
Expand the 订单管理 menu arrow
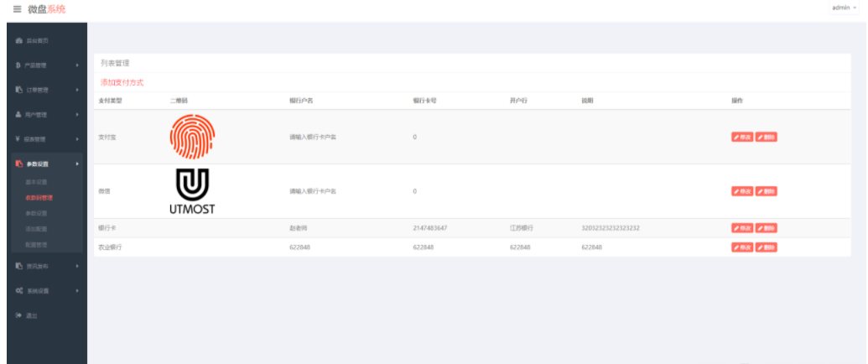[x=77, y=90]
